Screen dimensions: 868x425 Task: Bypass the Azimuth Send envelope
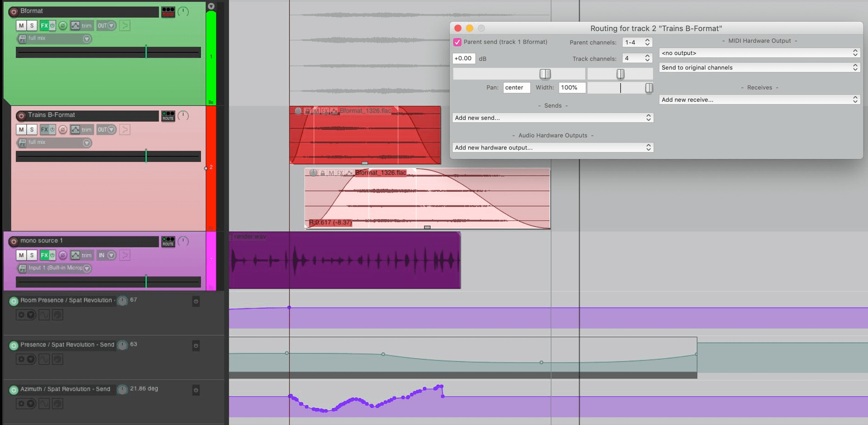(x=196, y=390)
